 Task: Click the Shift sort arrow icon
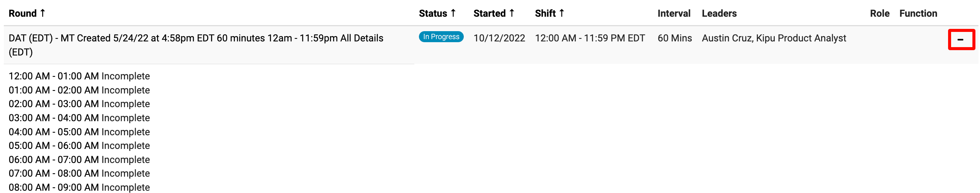pos(561,13)
